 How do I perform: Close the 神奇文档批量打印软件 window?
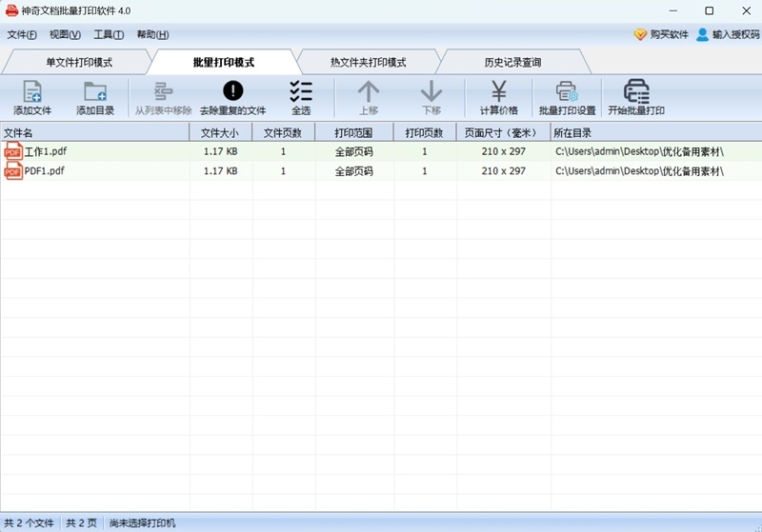tap(747, 10)
